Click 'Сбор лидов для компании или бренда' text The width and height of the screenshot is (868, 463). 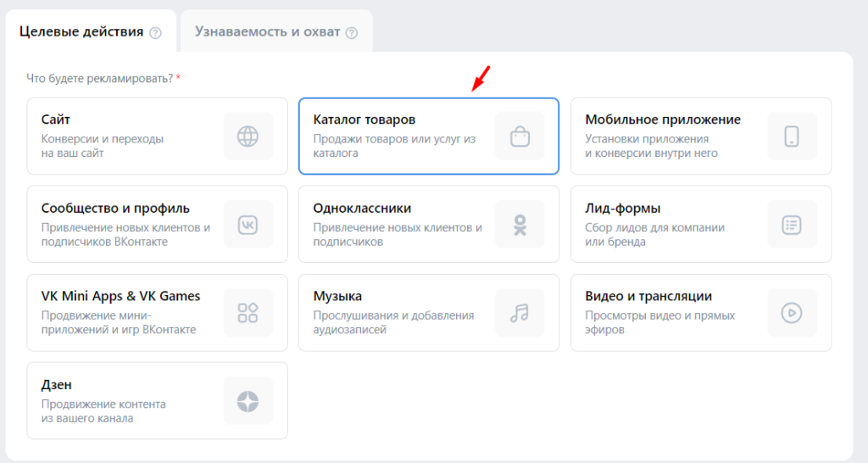click(x=655, y=234)
